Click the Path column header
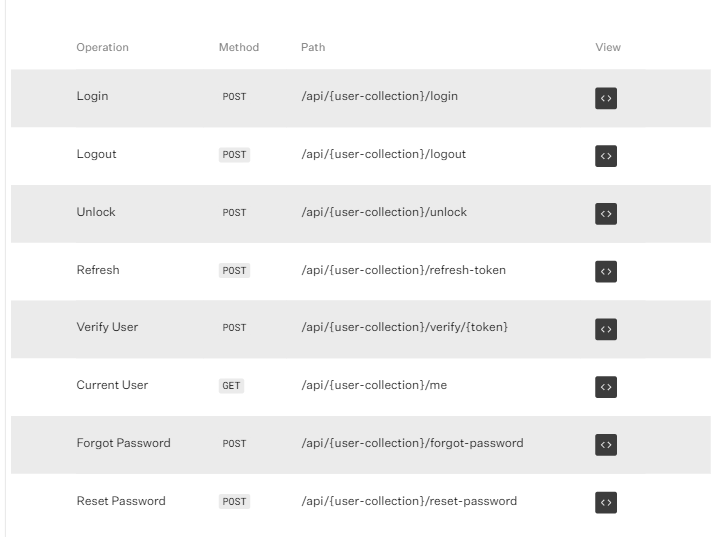This screenshot has width=715, height=537. coord(312,47)
